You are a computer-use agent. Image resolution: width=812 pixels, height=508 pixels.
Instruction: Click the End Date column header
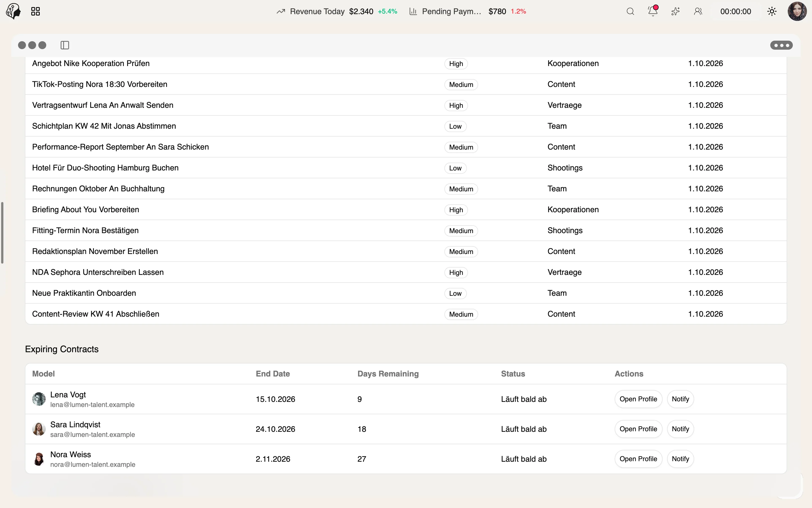273,374
